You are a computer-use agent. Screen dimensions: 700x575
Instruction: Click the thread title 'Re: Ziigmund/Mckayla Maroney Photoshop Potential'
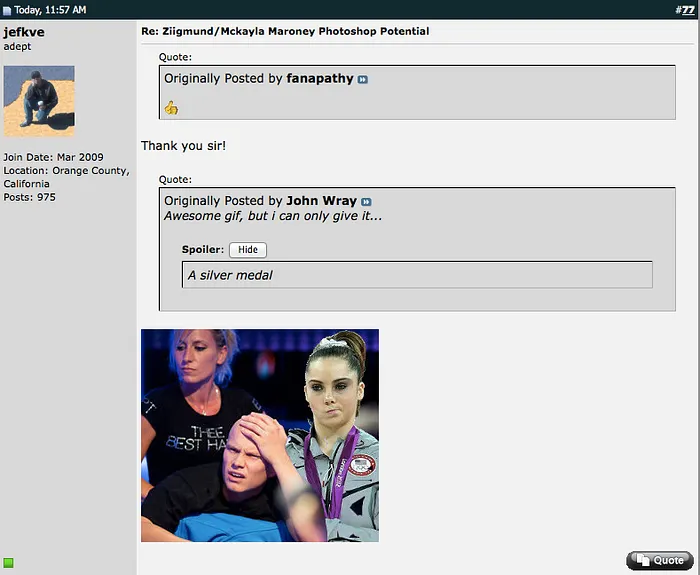[285, 31]
